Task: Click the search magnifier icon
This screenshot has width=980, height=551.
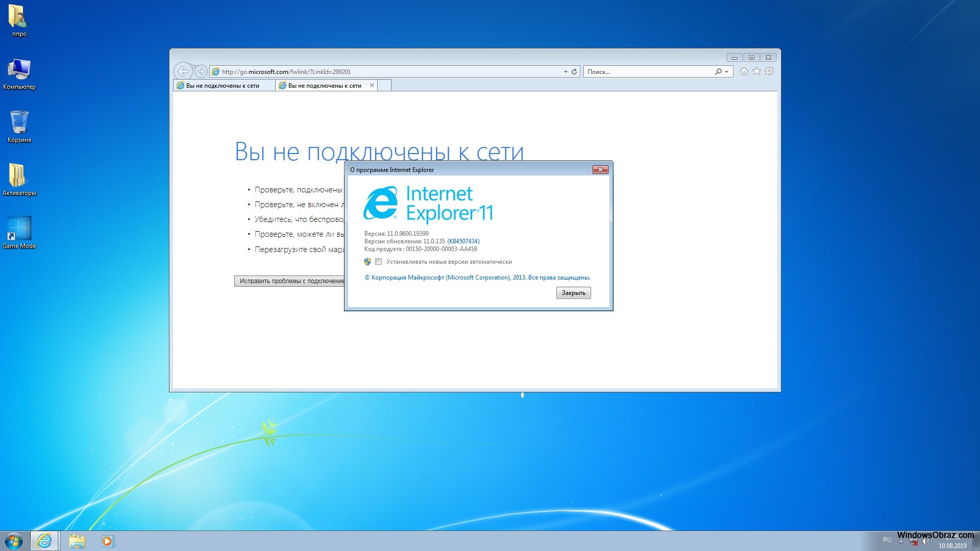Action: (x=718, y=71)
